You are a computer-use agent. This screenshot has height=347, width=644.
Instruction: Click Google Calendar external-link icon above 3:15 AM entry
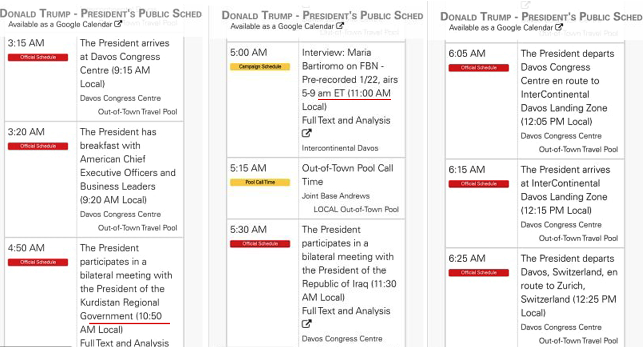pyautogui.click(x=118, y=24)
